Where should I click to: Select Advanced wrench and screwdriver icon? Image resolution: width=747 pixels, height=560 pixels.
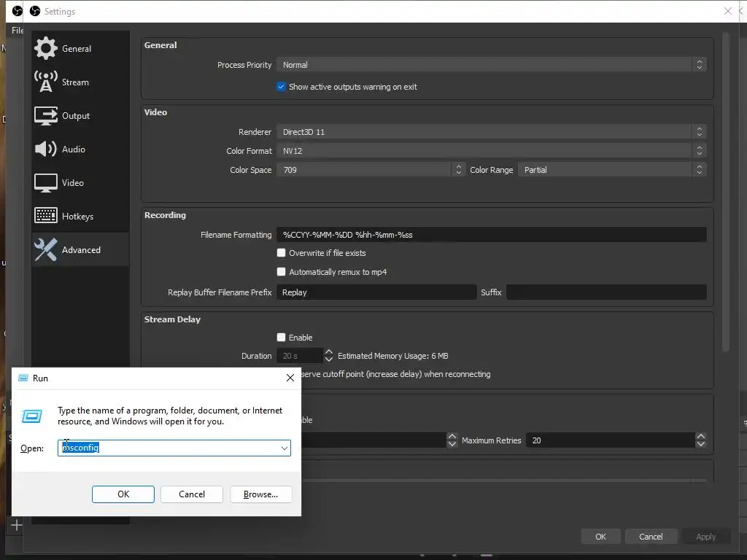pyautogui.click(x=46, y=249)
